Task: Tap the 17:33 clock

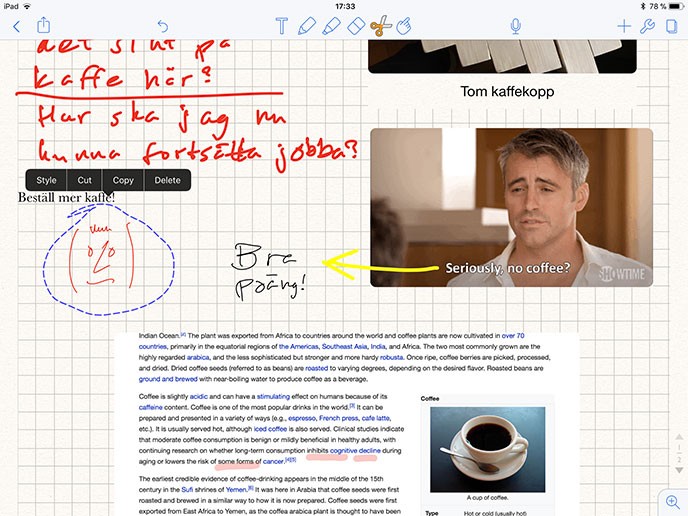Action: pos(345,6)
